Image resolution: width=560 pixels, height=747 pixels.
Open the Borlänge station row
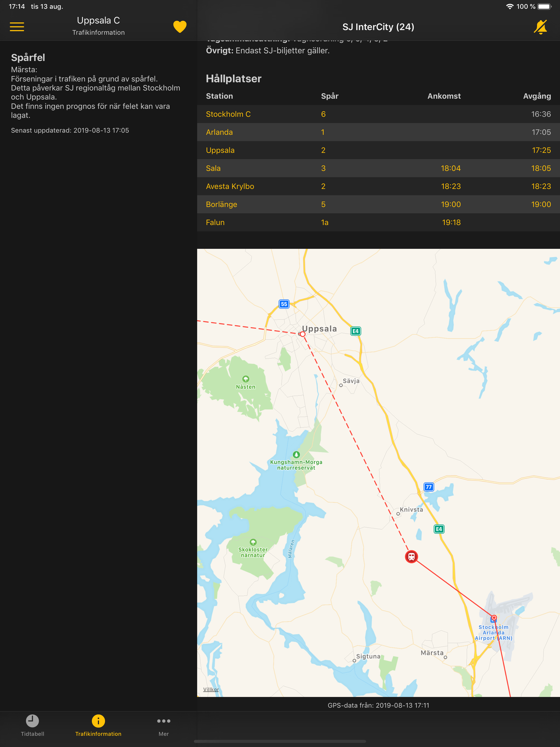(378, 204)
